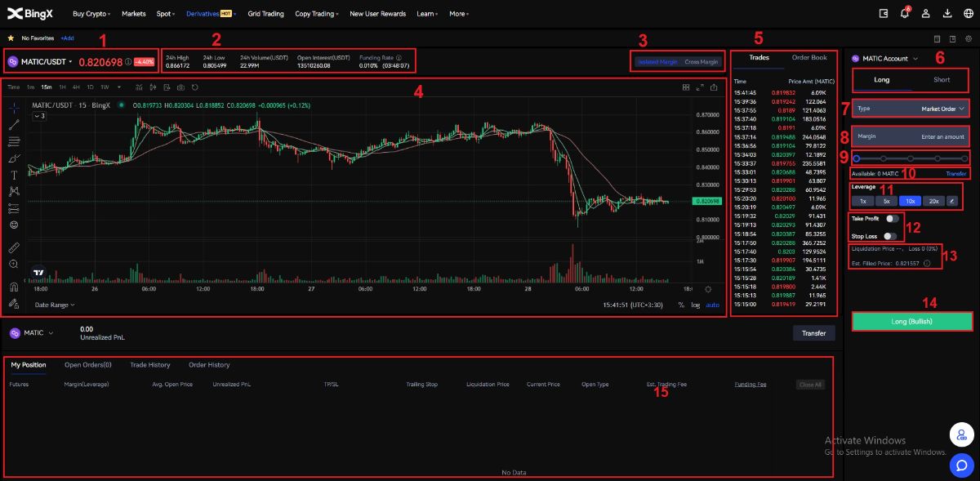Enable the Stop Loss switch
The width and height of the screenshot is (980, 481).
point(889,236)
